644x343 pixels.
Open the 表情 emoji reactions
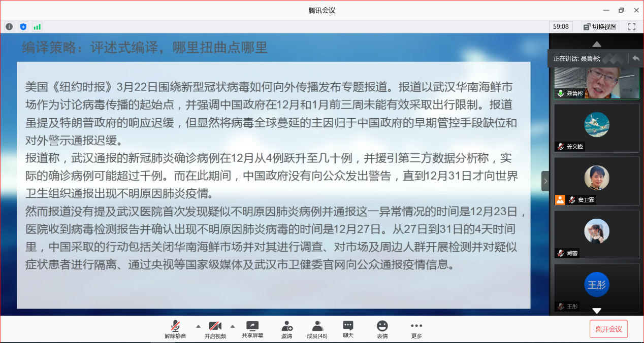click(382, 329)
